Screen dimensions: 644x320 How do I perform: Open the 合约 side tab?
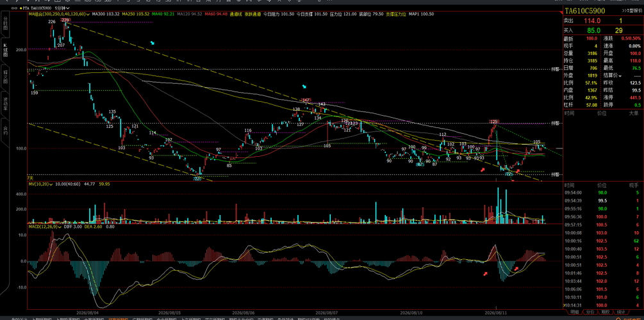pyautogui.click(x=5, y=131)
